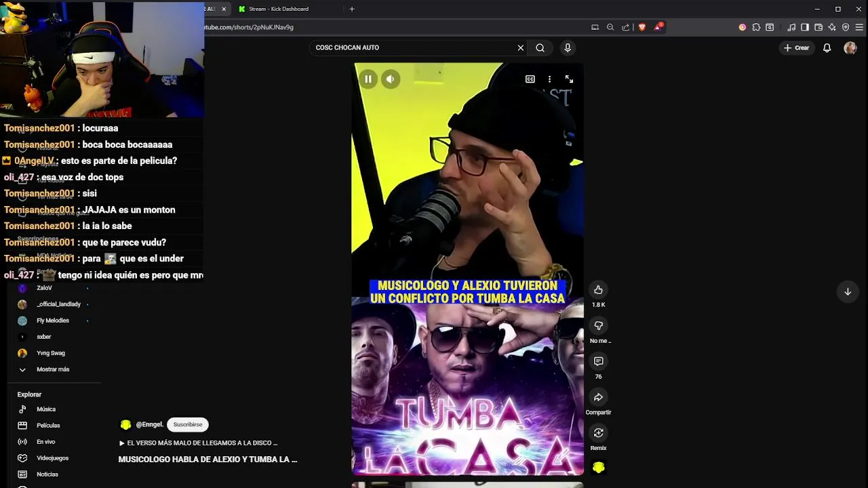This screenshot has width=868, height=488.
Task: Toggle closed captions CC on the Short
Action: pos(530,79)
